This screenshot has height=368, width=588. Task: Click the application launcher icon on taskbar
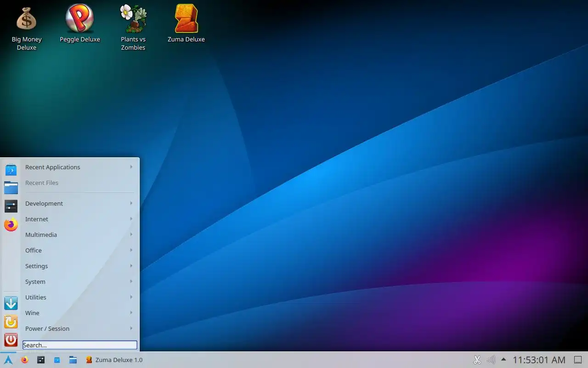(x=8, y=360)
